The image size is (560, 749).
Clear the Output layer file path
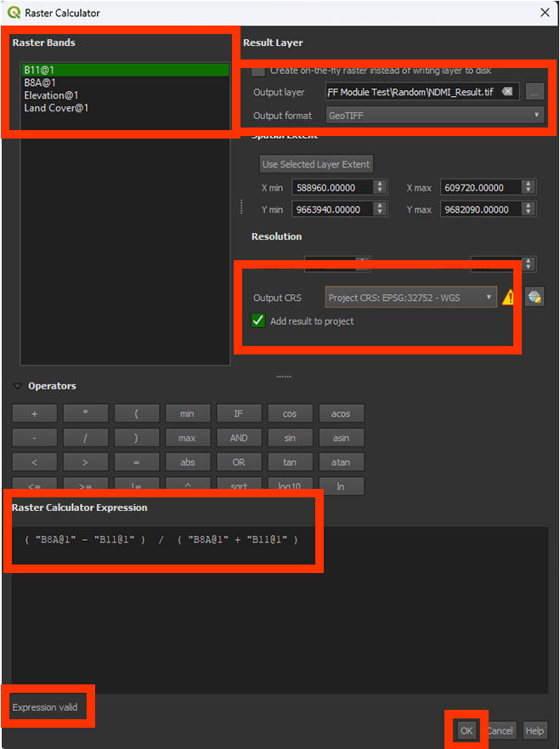click(507, 92)
